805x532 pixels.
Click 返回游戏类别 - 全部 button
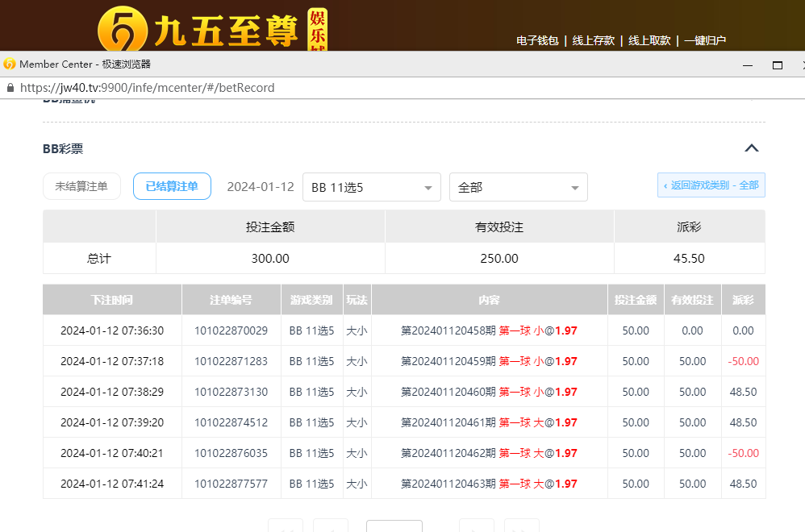click(x=711, y=185)
